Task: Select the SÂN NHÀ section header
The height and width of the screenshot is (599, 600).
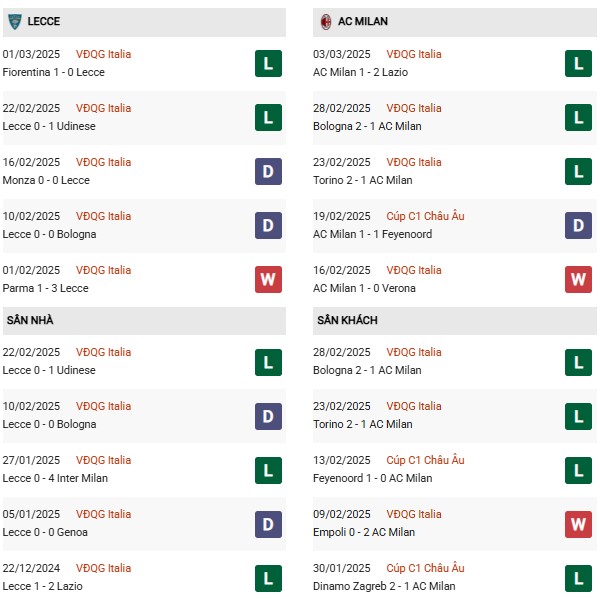Action: point(144,321)
